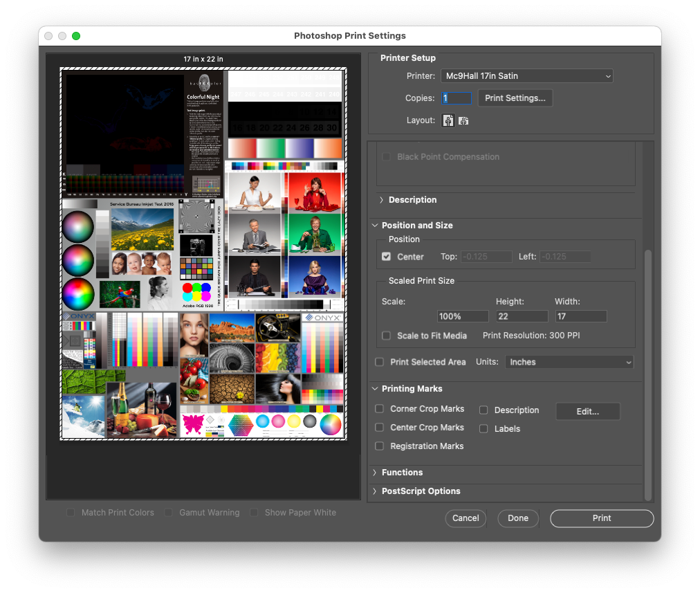Check the Labels option

(x=483, y=428)
